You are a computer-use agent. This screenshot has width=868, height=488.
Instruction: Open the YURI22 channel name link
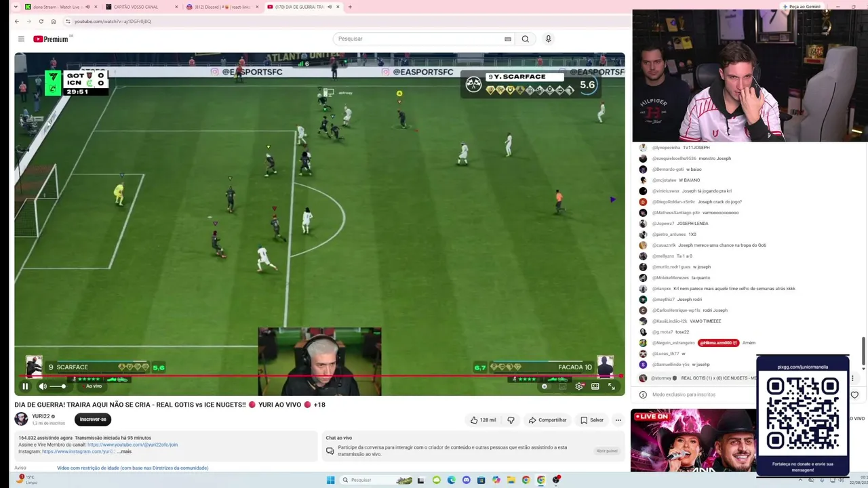(41, 416)
